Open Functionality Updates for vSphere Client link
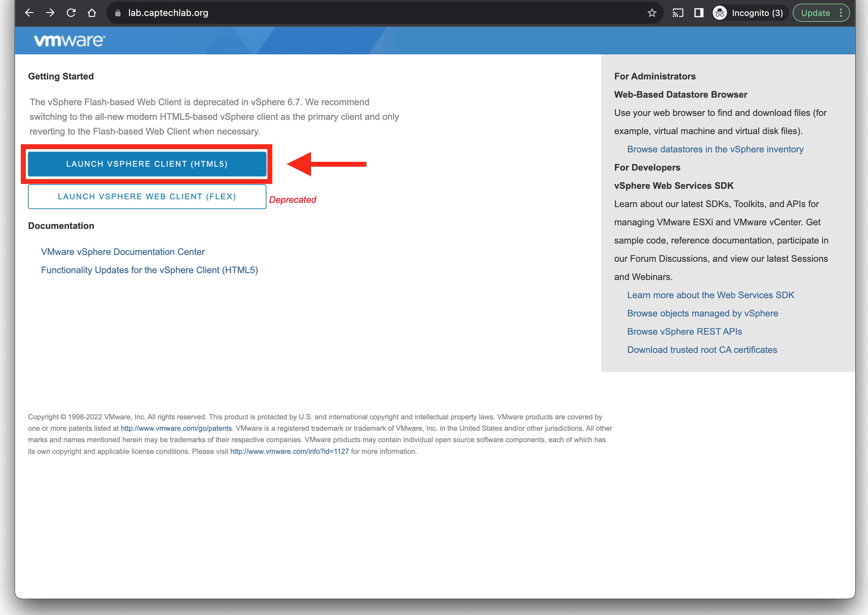 pos(149,270)
